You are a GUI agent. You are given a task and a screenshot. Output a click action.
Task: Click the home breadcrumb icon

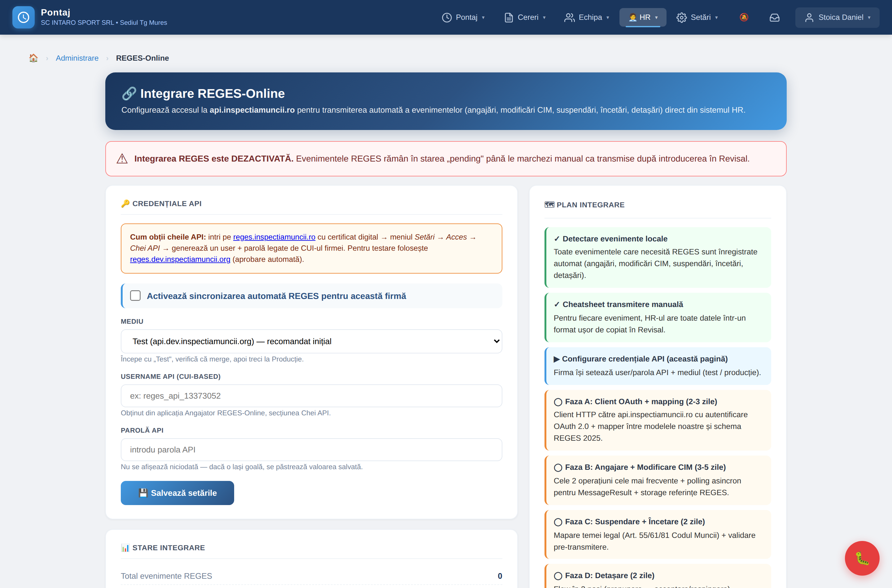(x=33, y=58)
